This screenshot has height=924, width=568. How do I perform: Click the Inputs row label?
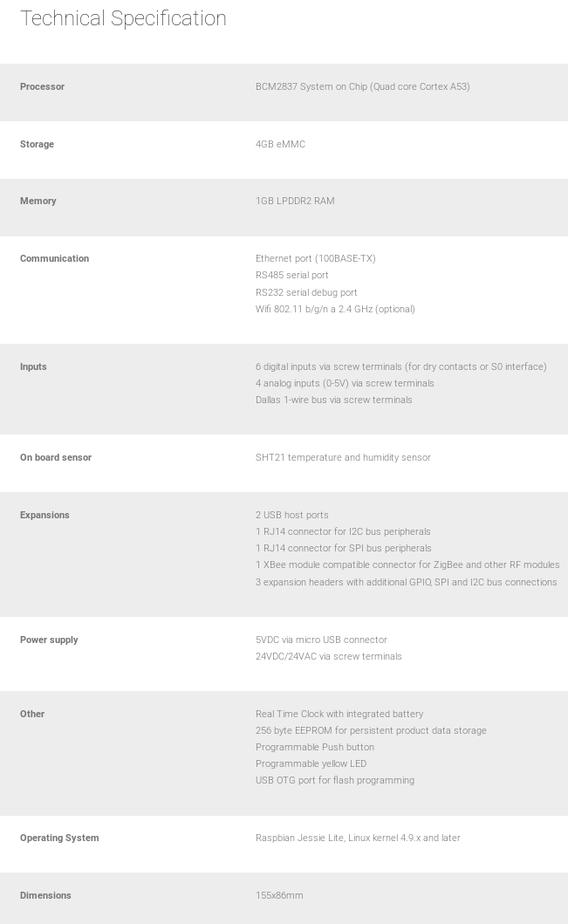(x=33, y=366)
